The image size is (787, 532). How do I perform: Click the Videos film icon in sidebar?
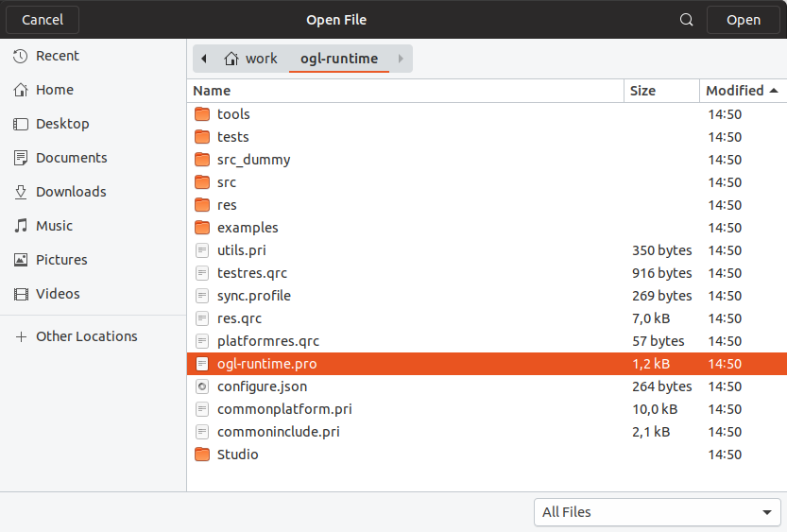click(x=21, y=295)
